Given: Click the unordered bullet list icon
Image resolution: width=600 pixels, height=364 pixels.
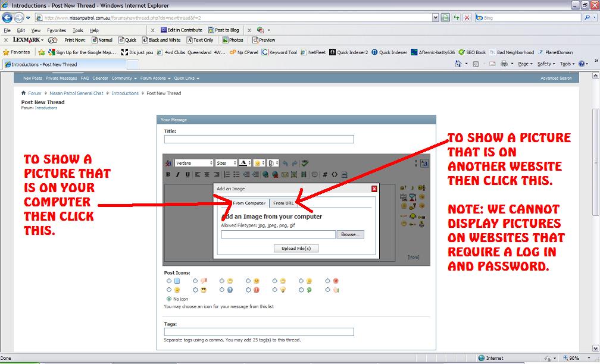Looking at the screenshot, I should pos(236,174).
